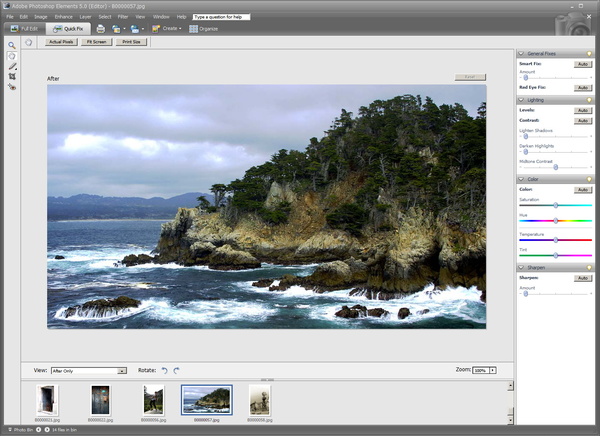Select the Crop tool
This screenshot has width=600, height=436.
point(12,77)
